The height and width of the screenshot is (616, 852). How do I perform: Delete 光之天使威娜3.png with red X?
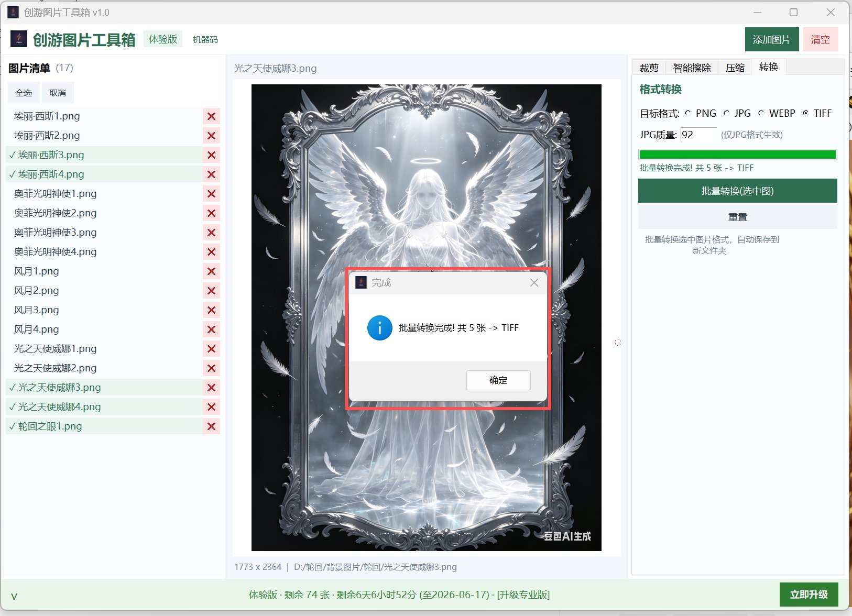[211, 388]
